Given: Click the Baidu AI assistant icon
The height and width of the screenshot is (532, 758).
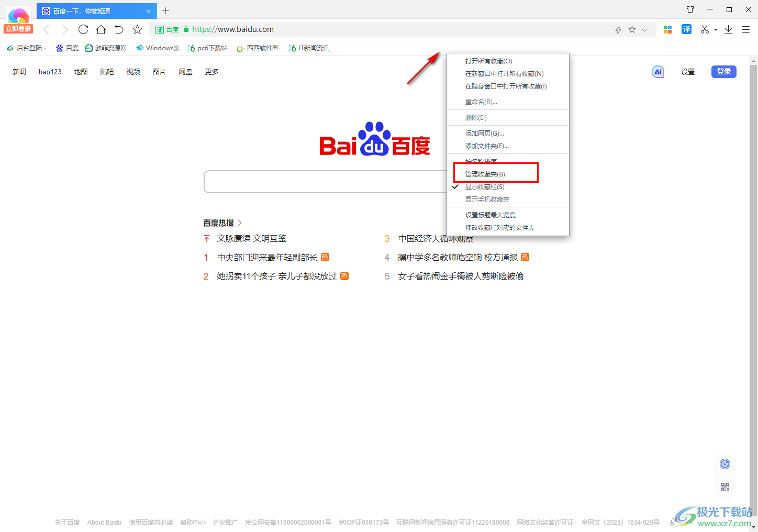Looking at the screenshot, I should (658, 72).
